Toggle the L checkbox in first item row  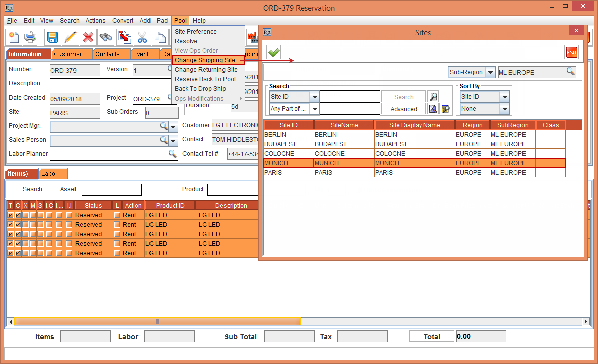click(x=117, y=215)
